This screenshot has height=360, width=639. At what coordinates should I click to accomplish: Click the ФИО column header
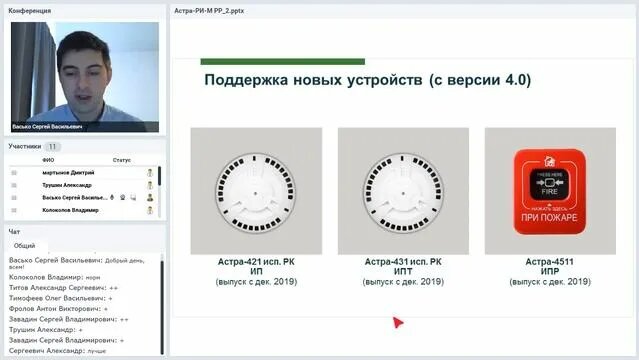(x=48, y=160)
